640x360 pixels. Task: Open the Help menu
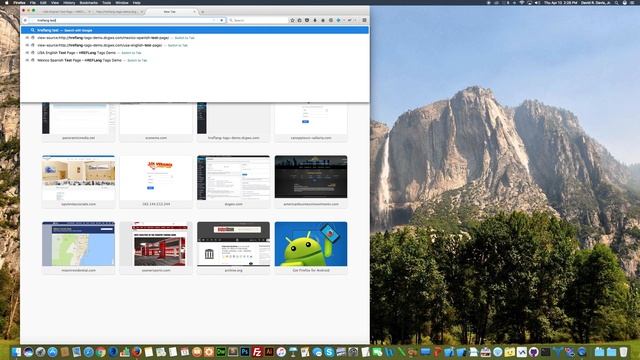[x=137, y=2]
